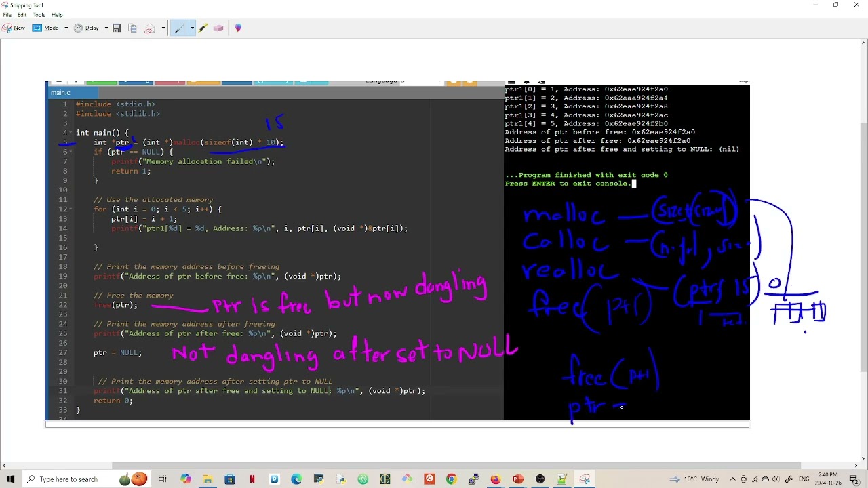Click the New snip button
The width and height of the screenshot is (868, 488).
14,28
